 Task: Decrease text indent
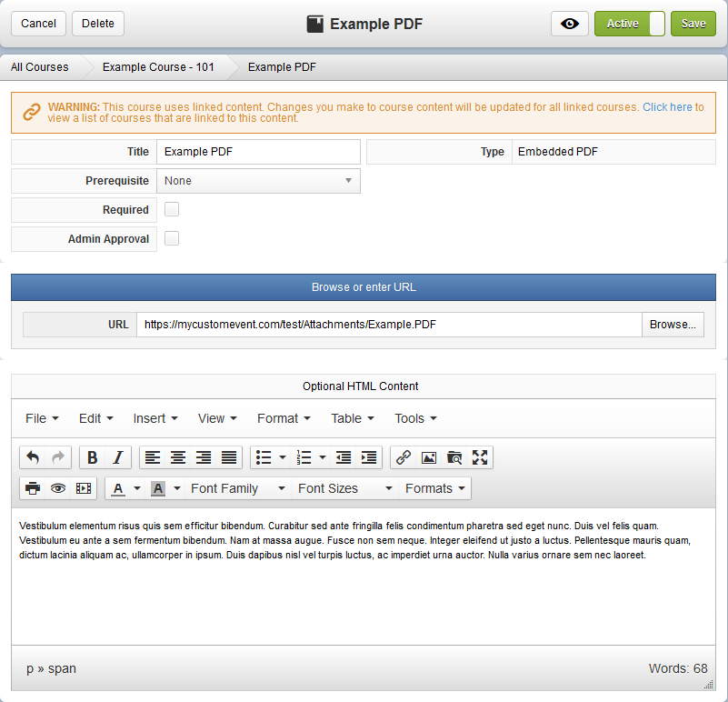pyautogui.click(x=344, y=457)
